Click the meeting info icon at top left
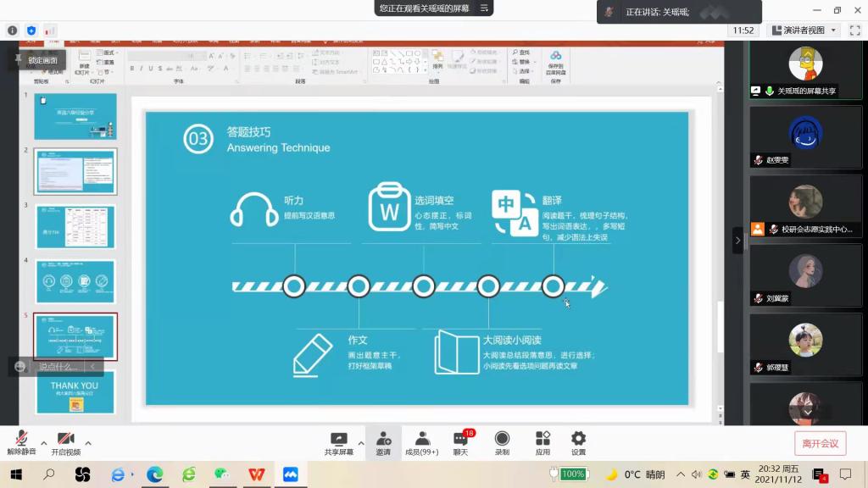 pos(12,30)
